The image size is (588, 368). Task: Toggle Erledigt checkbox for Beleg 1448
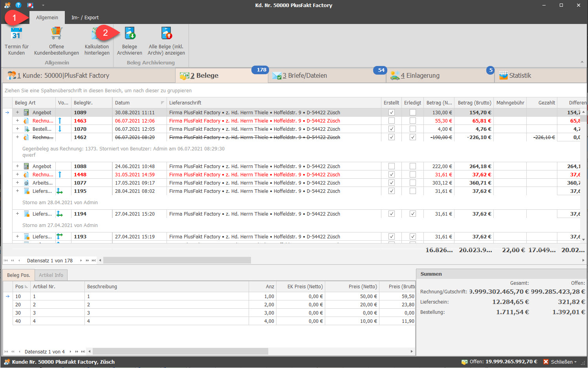point(413,174)
